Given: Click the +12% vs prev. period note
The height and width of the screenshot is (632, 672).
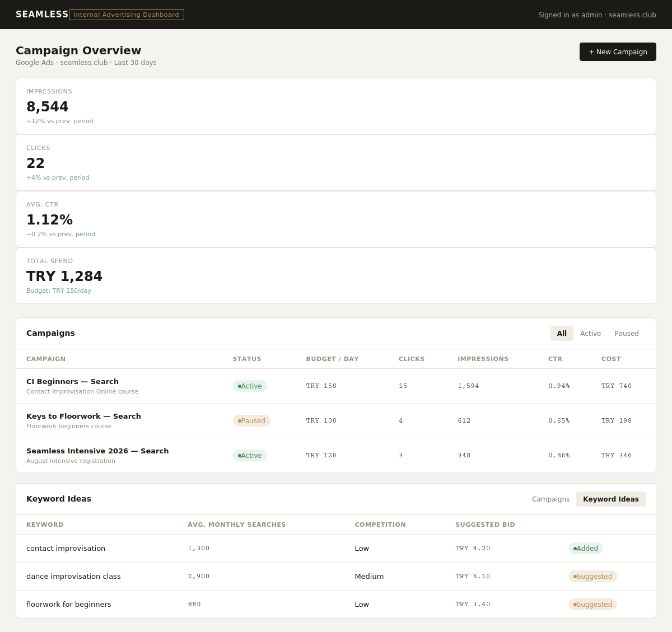Looking at the screenshot, I should (60, 121).
